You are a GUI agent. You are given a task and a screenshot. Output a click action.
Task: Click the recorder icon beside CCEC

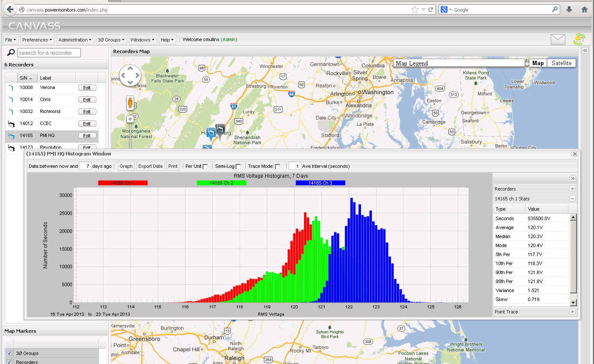[11, 123]
